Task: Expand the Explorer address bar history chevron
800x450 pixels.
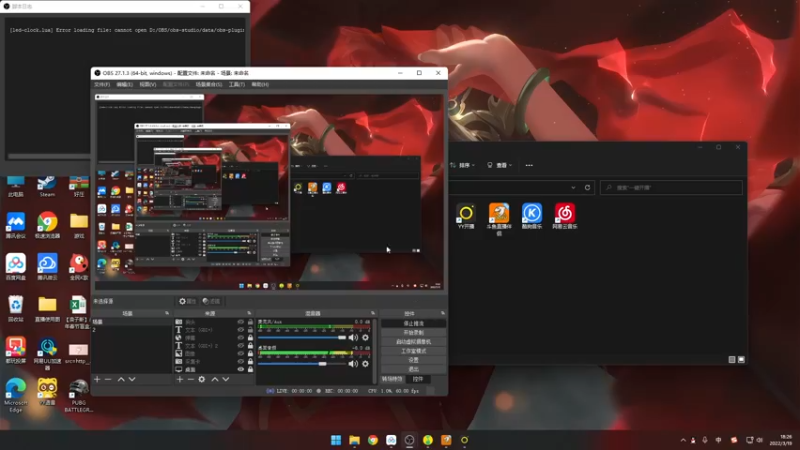Action: pos(573,187)
